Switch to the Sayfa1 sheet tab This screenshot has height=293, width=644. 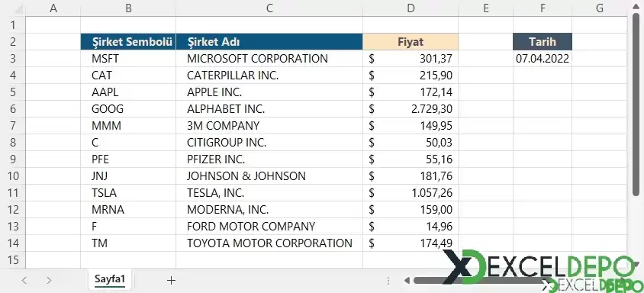[x=110, y=279]
